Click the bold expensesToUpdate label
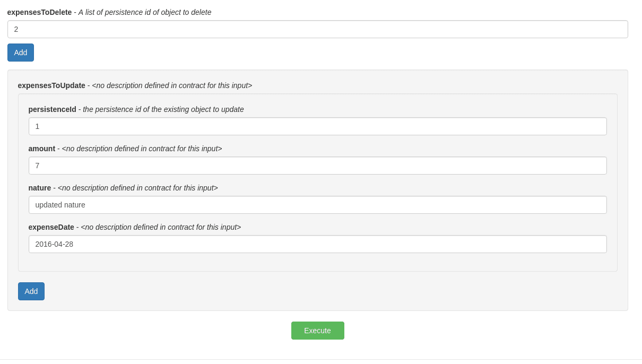The image size is (642, 364). click(51, 85)
